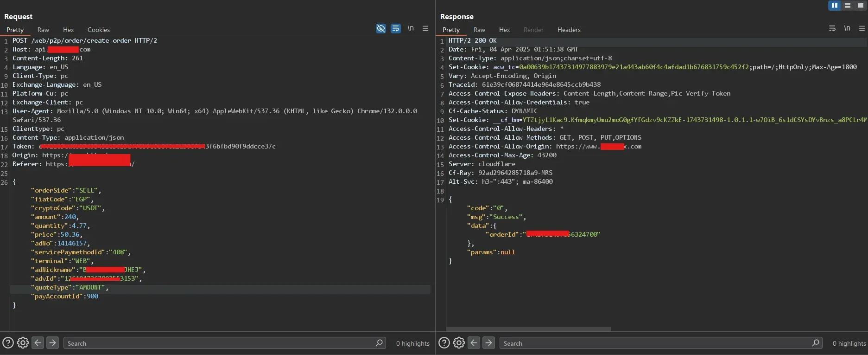The height and width of the screenshot is (355, 868).
Task: Switch Response to Pretty tab
Action: (x=451, y=30)
